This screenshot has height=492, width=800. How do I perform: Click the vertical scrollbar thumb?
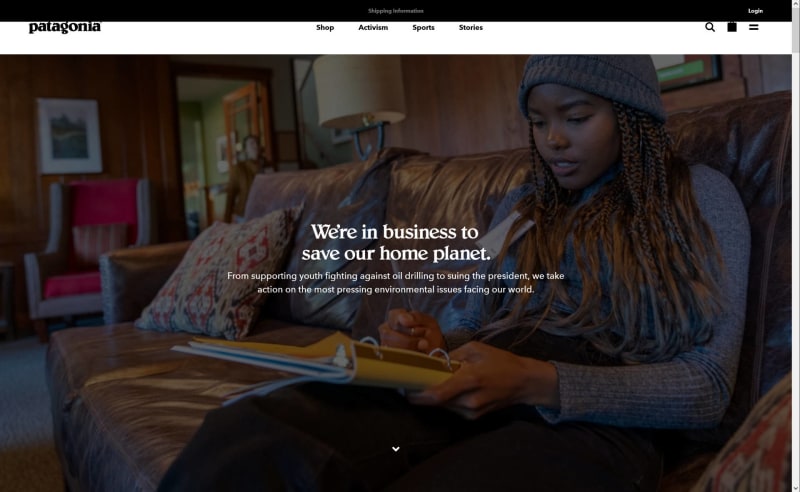[795, 29]
